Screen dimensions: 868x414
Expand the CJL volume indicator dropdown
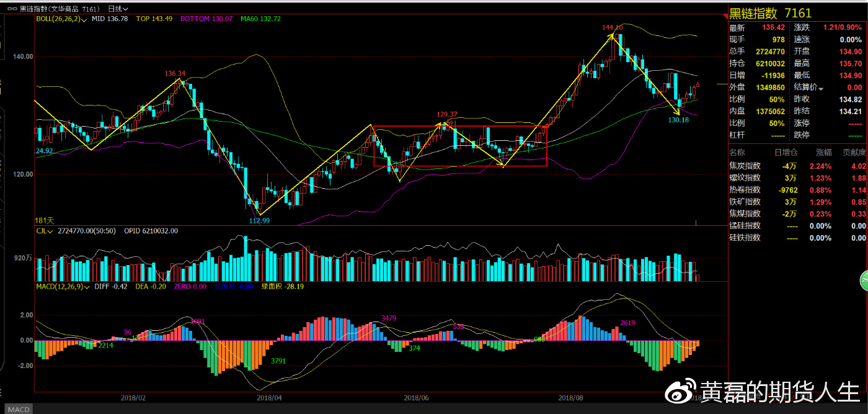45,230
